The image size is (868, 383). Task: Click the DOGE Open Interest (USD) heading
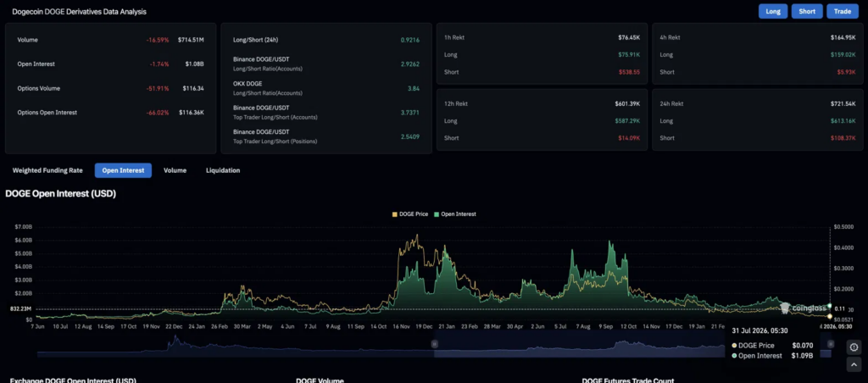click(60, 194)
